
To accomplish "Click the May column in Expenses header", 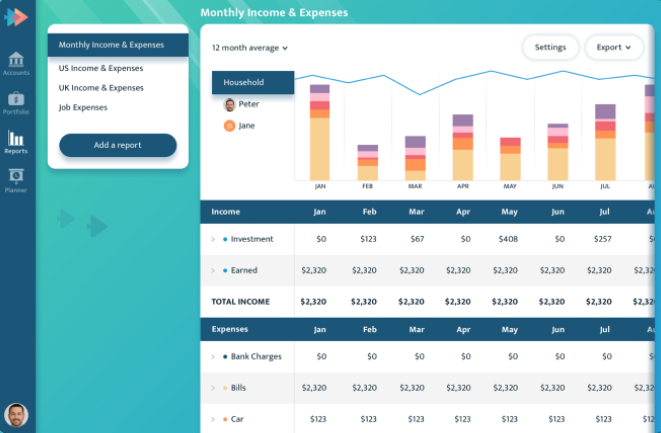I will point(510,329).
